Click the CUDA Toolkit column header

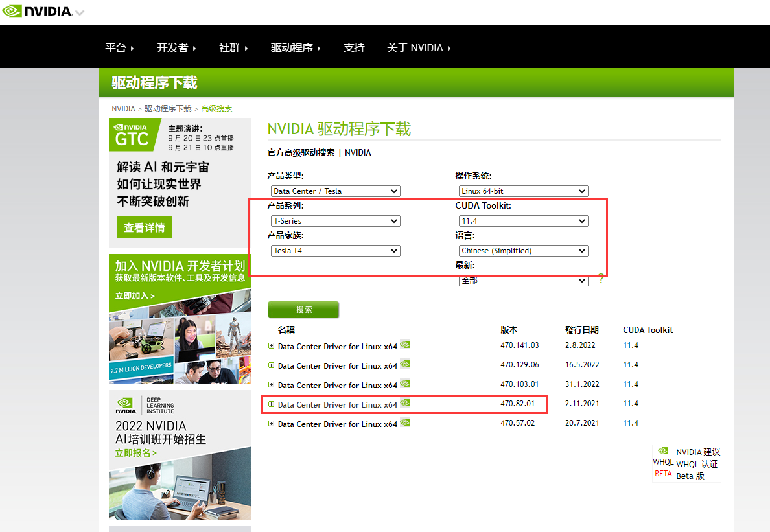coord(647,330)
